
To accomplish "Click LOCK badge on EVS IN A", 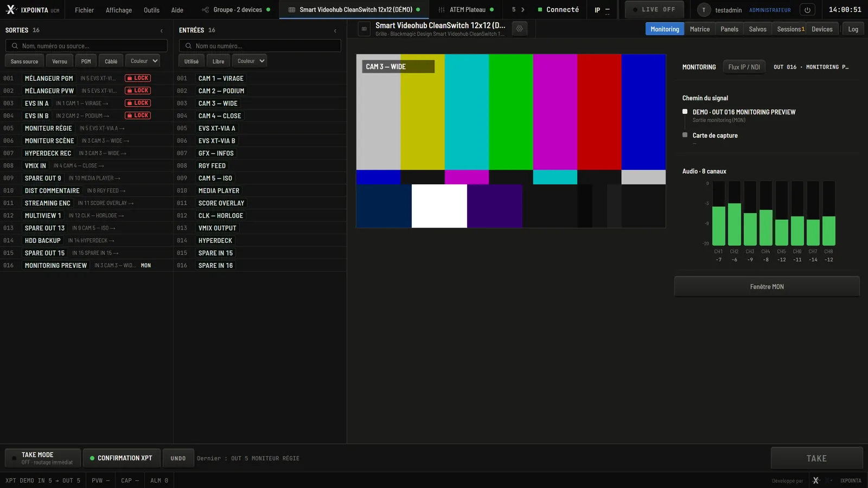I will click(x=138, y=103).
